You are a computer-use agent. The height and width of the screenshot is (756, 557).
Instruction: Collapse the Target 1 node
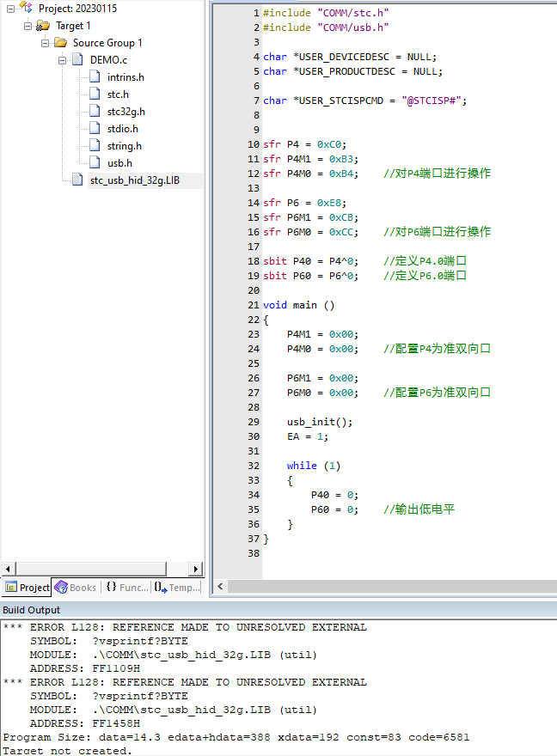[28, 26]
